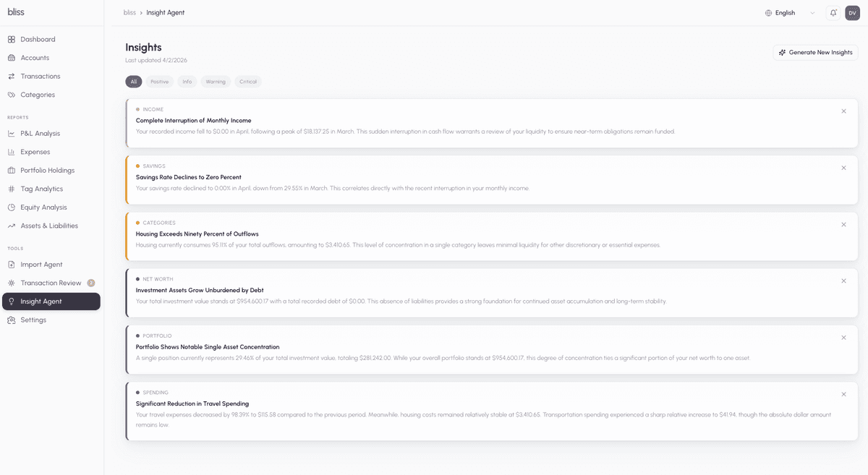
Task: Follow the bliss breadcrumb link
Action: coord(129,12)
